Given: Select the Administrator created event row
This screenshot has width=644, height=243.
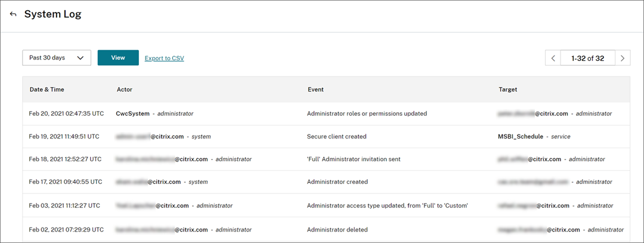Looking at the screenshot, I should click(337, 182).
